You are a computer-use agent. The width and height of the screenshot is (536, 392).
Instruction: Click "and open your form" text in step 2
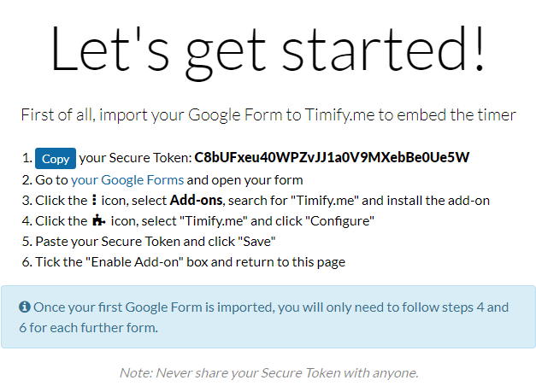tap(244, 180)
